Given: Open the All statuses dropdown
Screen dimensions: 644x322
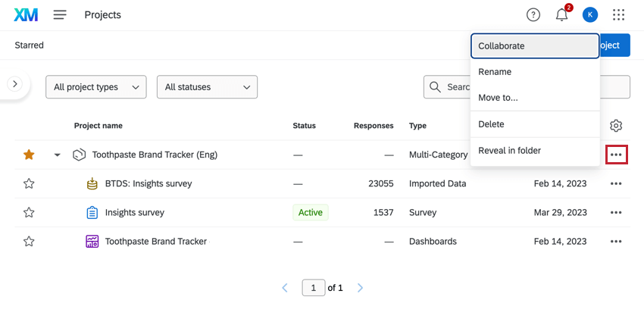Looking at the screenshot, I should (x=207, y=87).
